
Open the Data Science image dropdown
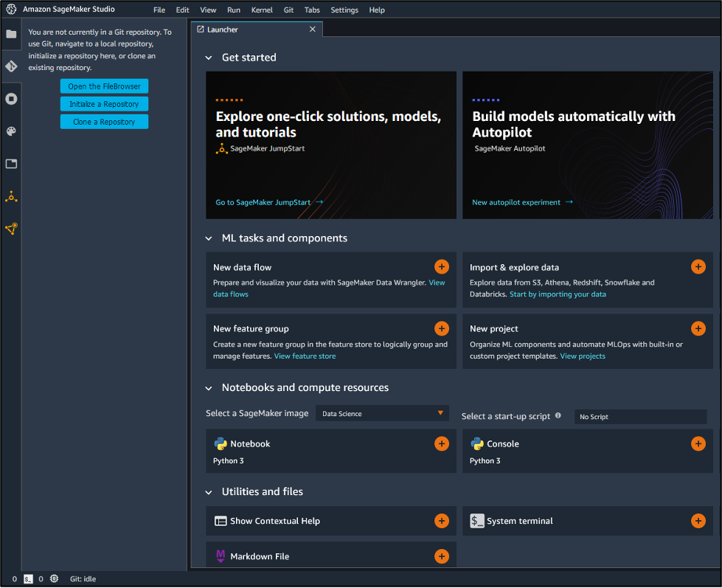coord(381,413)
